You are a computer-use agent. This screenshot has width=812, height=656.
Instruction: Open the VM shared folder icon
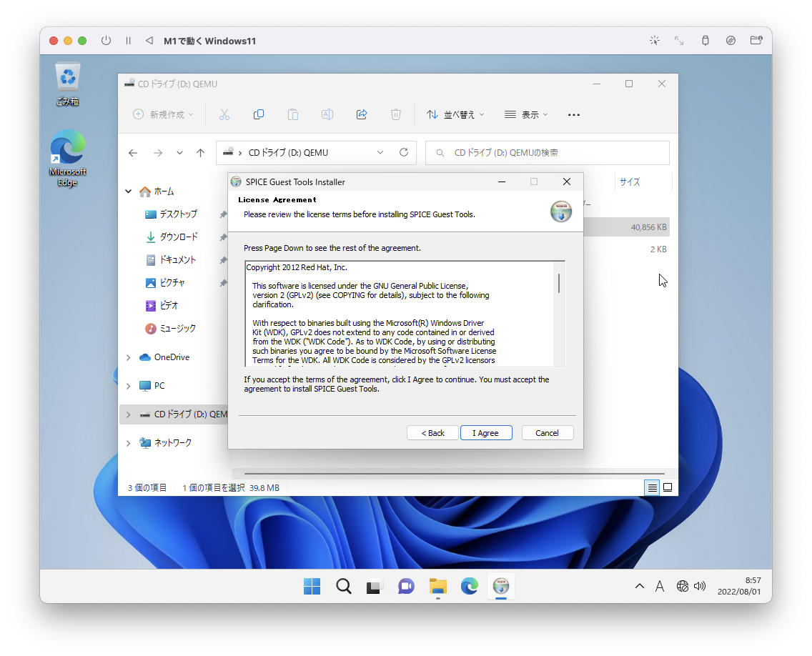click(x=756, y=41)
